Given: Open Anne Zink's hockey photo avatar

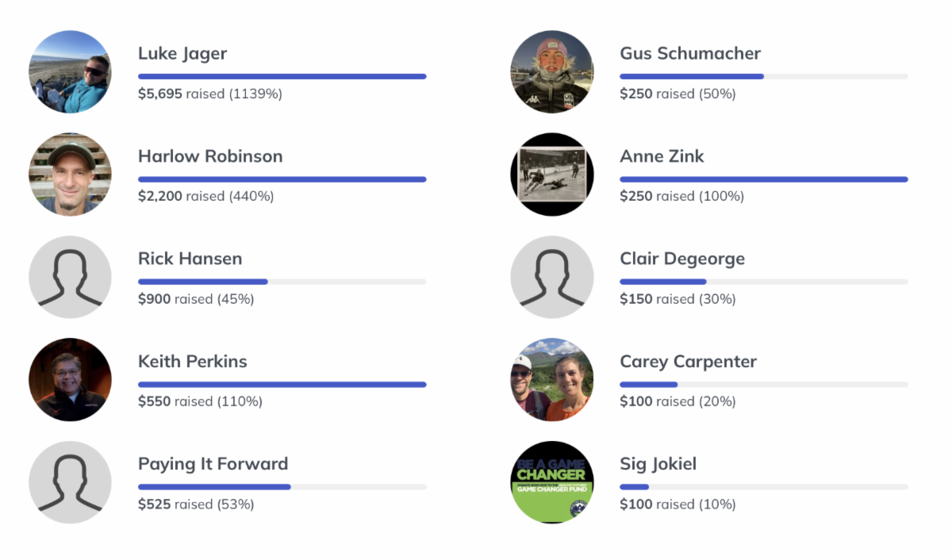Looking at the screenshot, I should point(551,175).
